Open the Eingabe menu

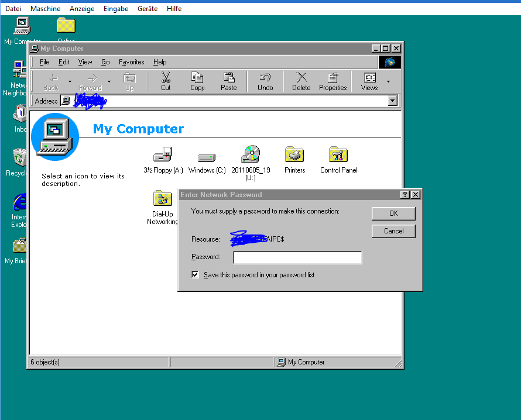[116, 9]
